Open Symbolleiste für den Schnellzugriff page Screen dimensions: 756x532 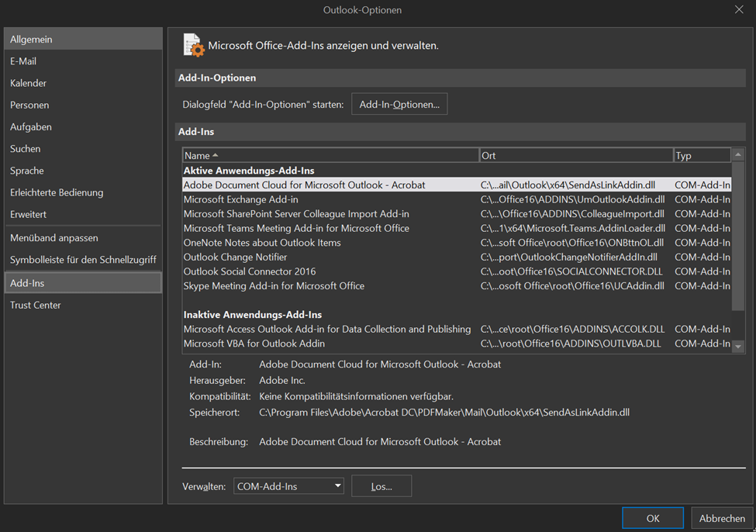(83, 260)
